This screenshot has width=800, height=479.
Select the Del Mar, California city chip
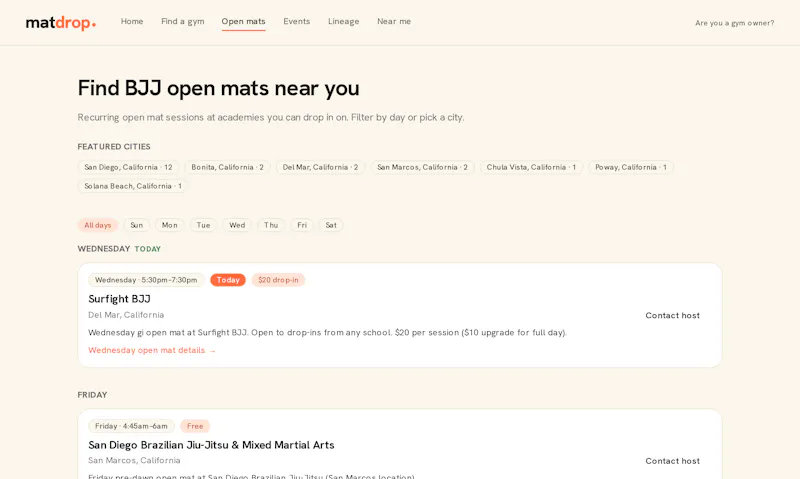click(x=320, y=167)
